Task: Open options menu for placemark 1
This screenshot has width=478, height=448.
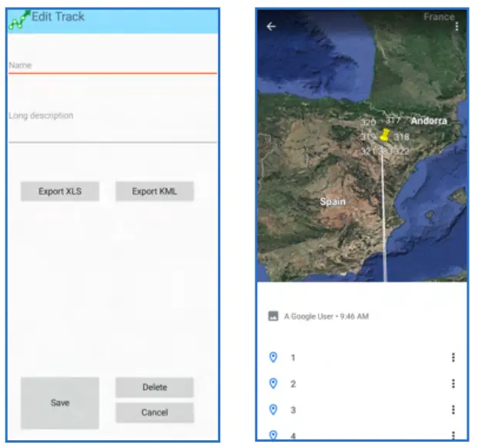Action: [x=453, y=357]
